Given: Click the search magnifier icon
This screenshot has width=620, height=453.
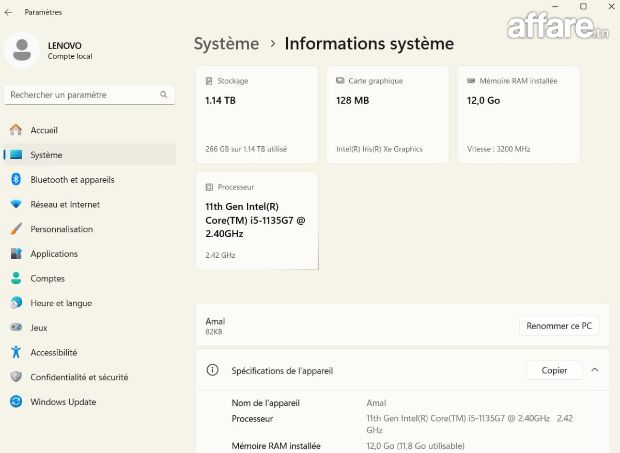Looking at the screenshot, I should click(x=164, y=95).
